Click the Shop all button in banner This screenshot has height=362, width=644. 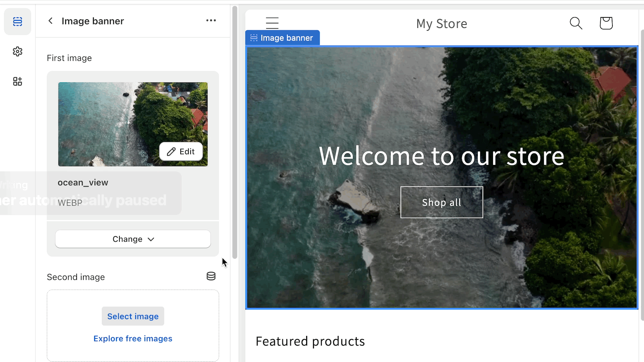tap(441, 202)
